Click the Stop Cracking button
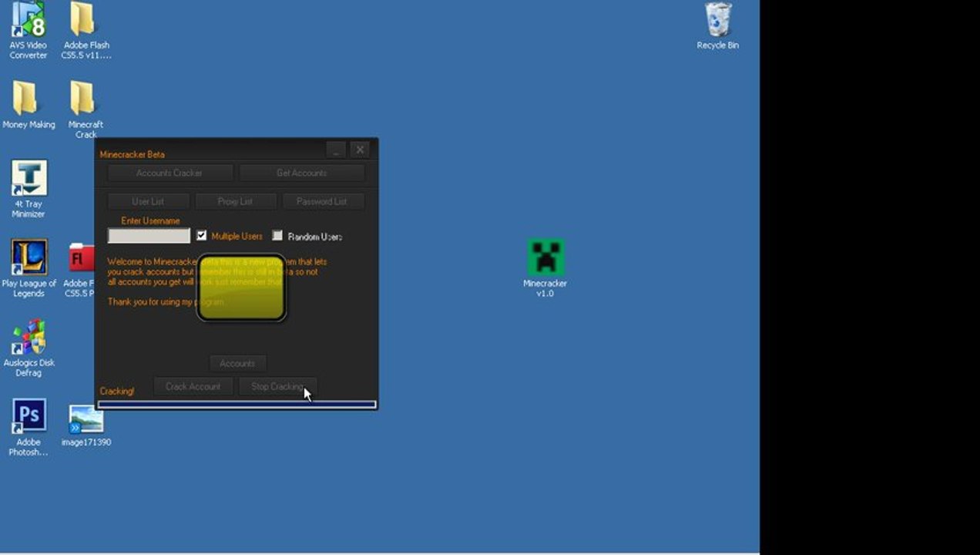The image size is (980, 555). pos(277,387)
